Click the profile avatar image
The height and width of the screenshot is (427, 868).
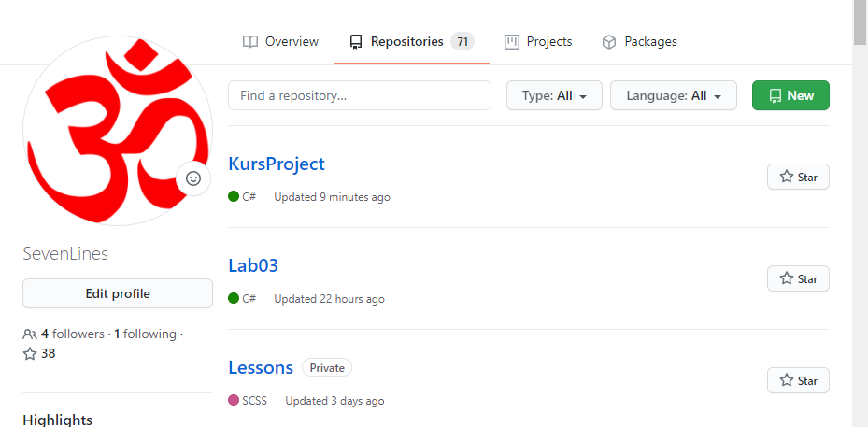(118, 130)
